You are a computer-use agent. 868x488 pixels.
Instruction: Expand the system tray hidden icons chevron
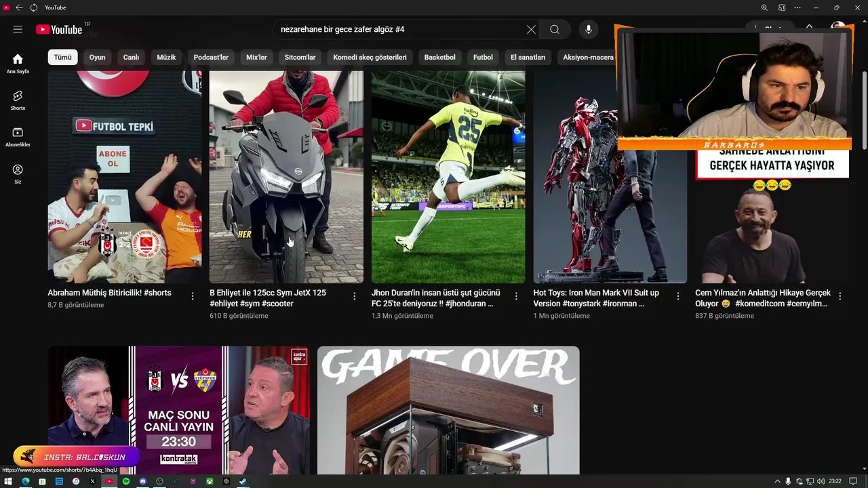pos(777,481)
